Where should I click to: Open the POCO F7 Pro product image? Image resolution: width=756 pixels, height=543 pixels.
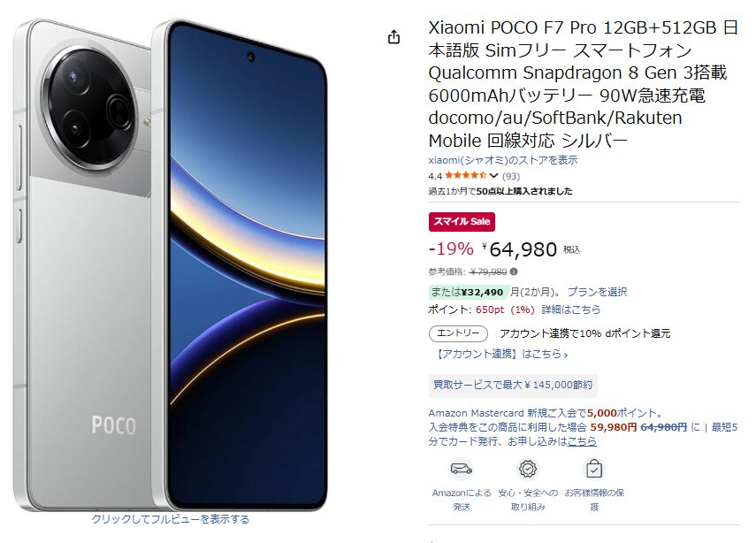(x=170, y=264)
